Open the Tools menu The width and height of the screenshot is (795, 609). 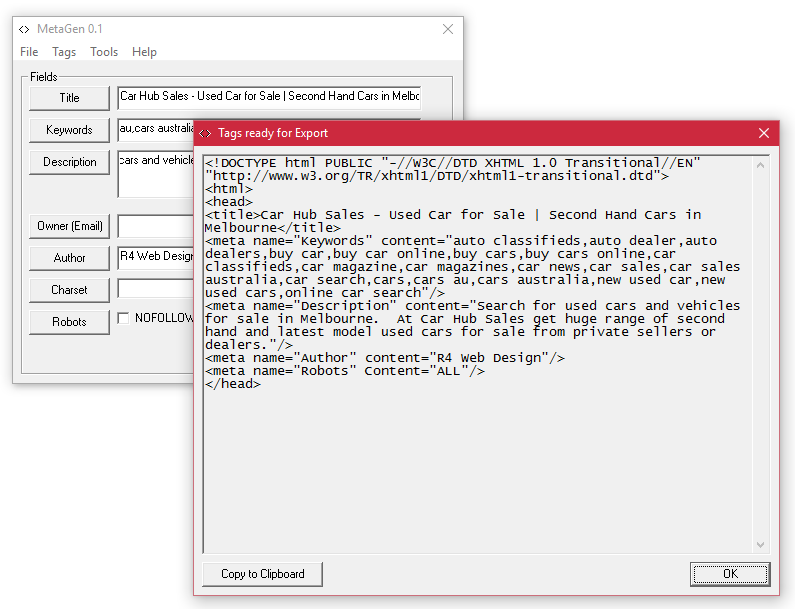point(104,52)
